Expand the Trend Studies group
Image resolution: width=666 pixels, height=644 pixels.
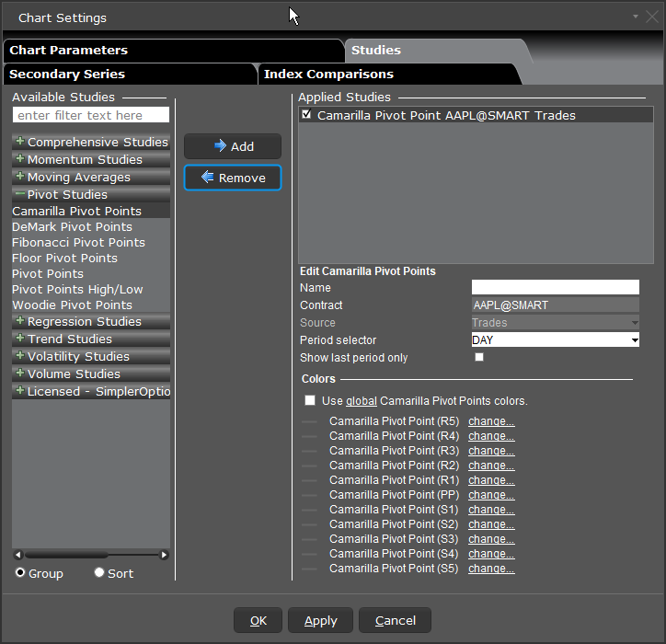[91, 339]
